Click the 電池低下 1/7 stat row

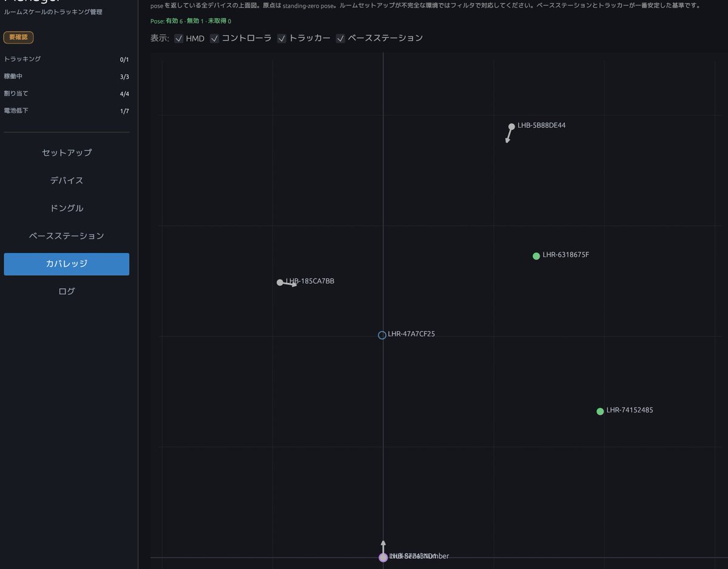tap(67, 111)
